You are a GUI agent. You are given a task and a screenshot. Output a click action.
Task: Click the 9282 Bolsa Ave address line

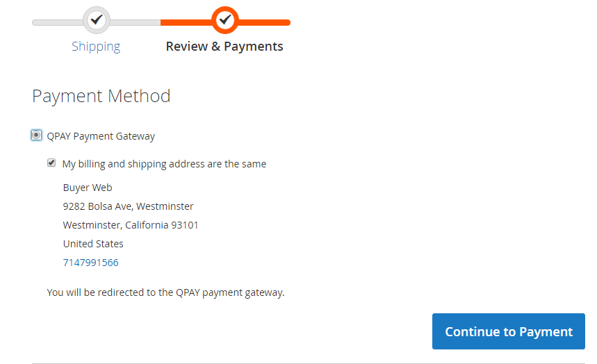click(128, 206)
